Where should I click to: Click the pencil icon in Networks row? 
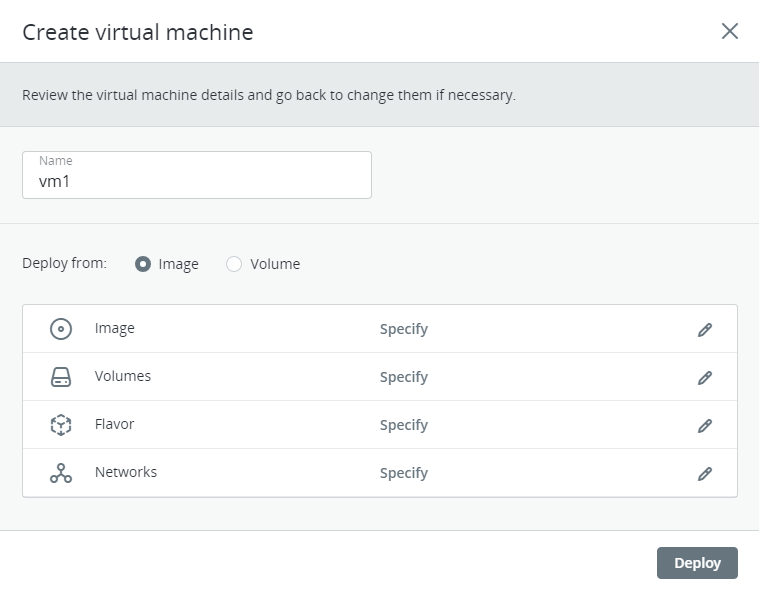(x=704, y=473)
